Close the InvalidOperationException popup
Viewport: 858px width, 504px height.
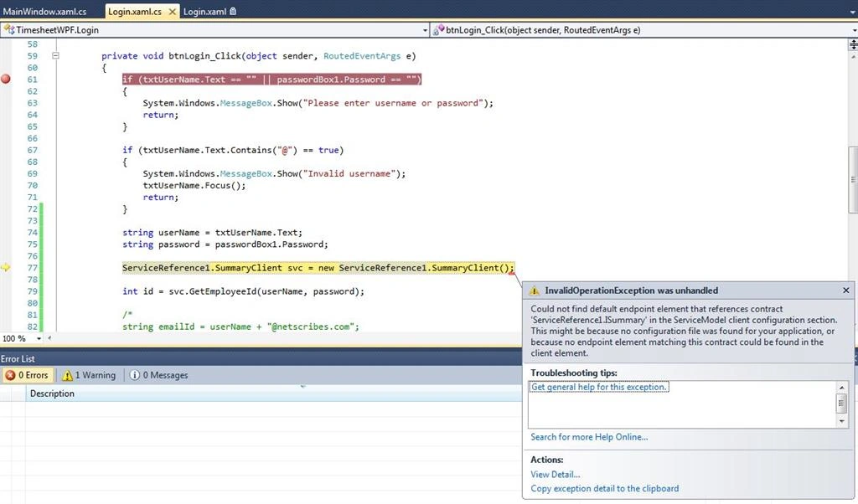point(846,291)
